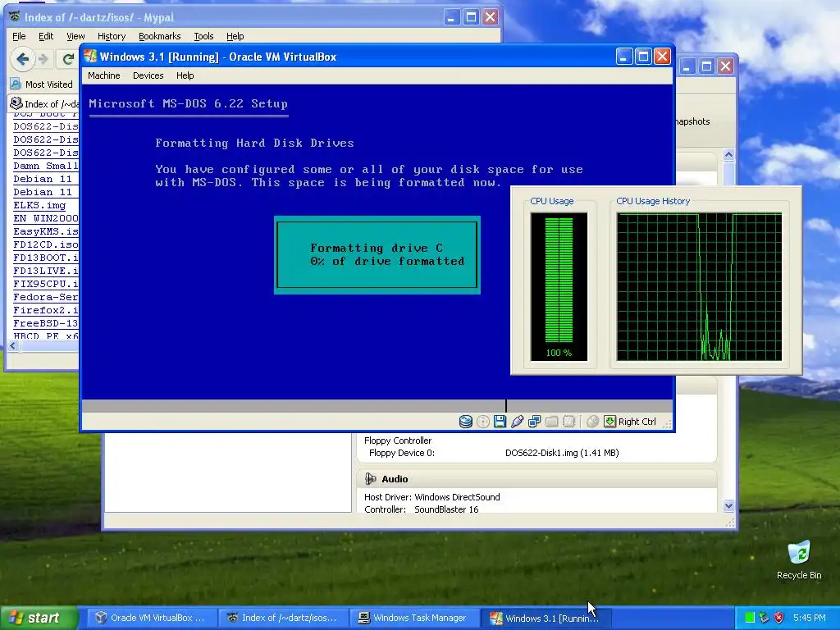The width and height of the screenshot is (840, 630).
Task: Click the CPU Usage 100 % meter
Action: (x=559, y=286)
